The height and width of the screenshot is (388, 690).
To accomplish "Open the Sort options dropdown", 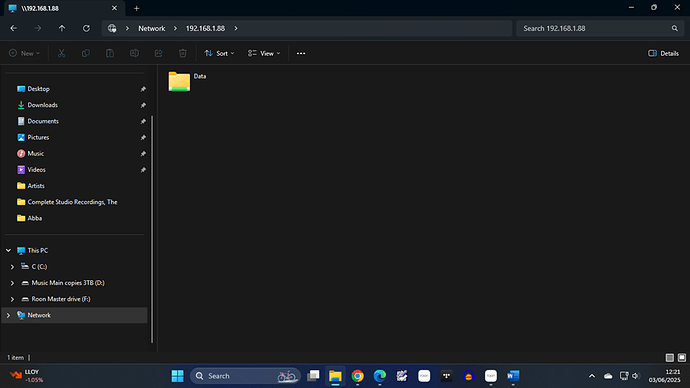I will coord(219,53).
